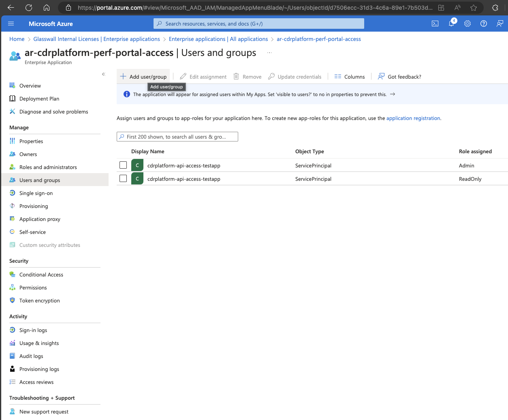The image size is (508, 420).
Task: Click the Object Type column header
Action: (309, 151)
